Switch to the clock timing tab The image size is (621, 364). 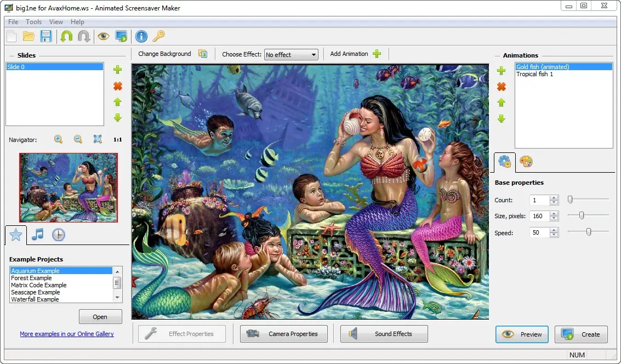click(x=59, y=235)
